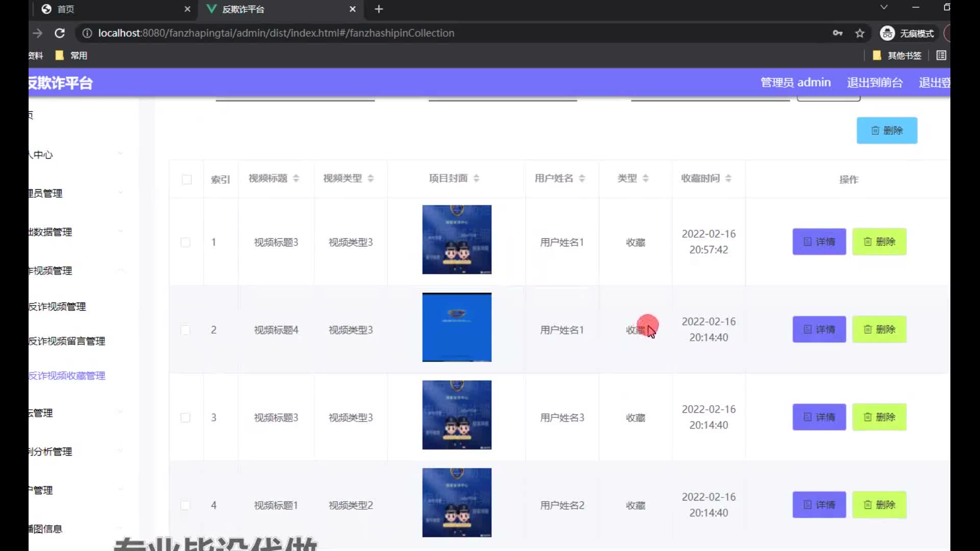Open the password key icon
This screenshot has width=980, height=551.
point(838,33)
